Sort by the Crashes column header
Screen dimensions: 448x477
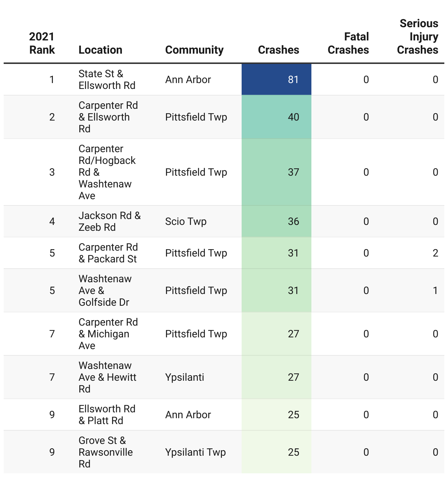(278, 50)
